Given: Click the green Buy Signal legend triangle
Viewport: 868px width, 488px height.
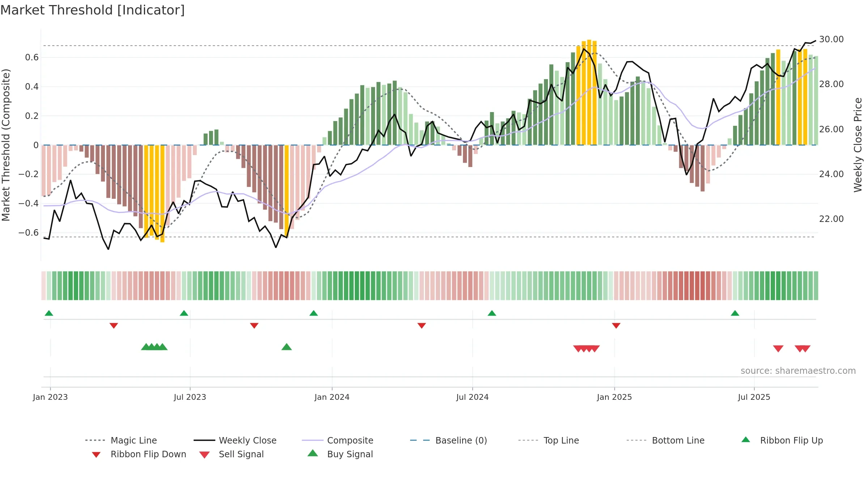Looking at the screenshot, I should [312, 453].
